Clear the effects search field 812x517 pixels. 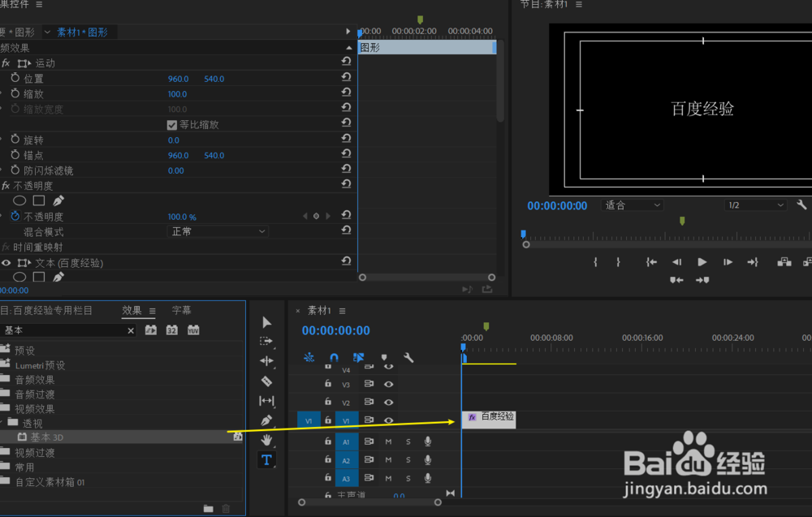[x=131, y=330]
